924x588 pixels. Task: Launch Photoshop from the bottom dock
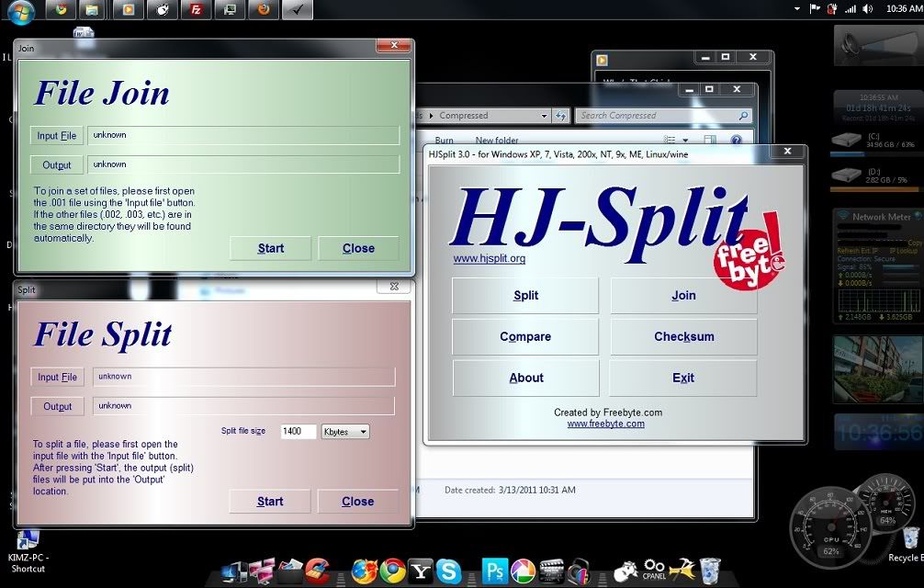[x=495, y=571]
